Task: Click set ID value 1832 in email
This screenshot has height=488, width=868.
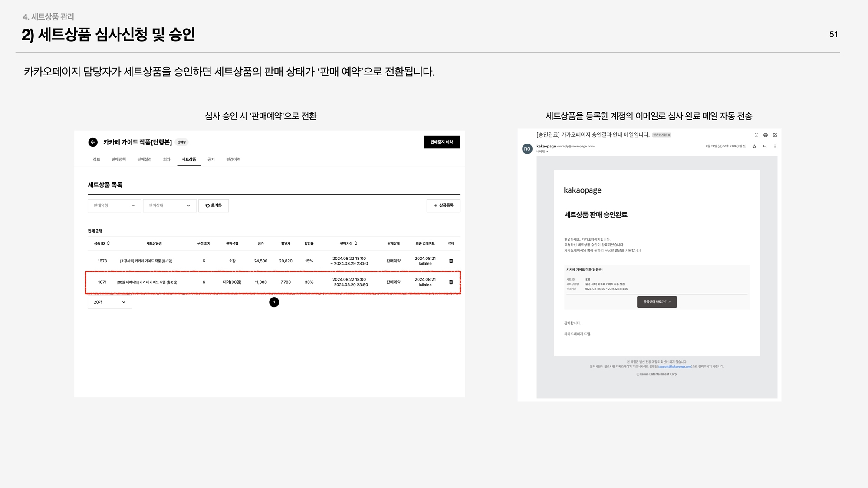Action: click(587, 280)
